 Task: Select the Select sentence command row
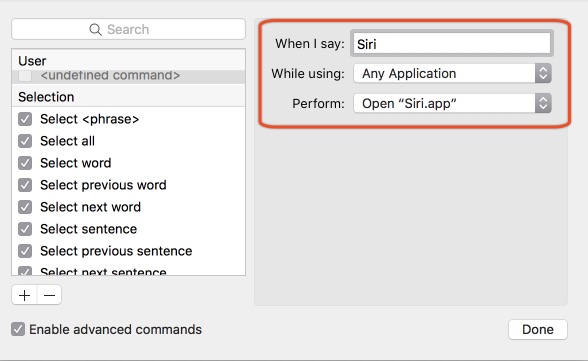[x=129, y=229]
